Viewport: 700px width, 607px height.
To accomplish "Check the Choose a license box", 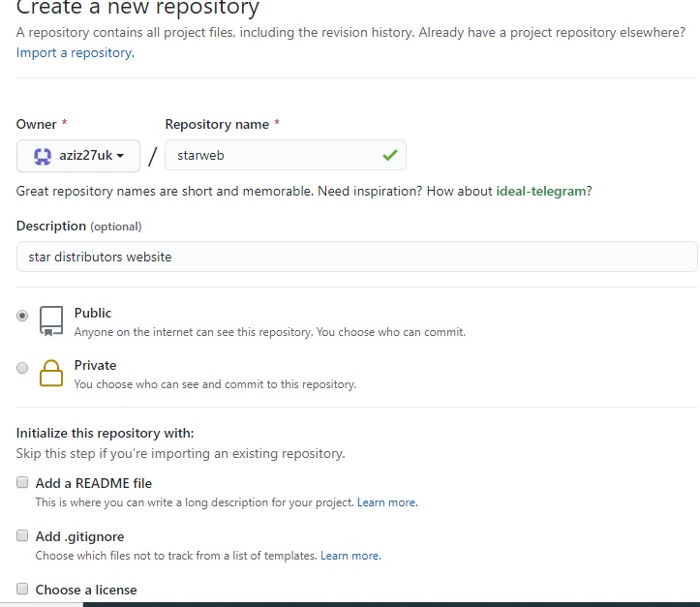I will [22, 589].
